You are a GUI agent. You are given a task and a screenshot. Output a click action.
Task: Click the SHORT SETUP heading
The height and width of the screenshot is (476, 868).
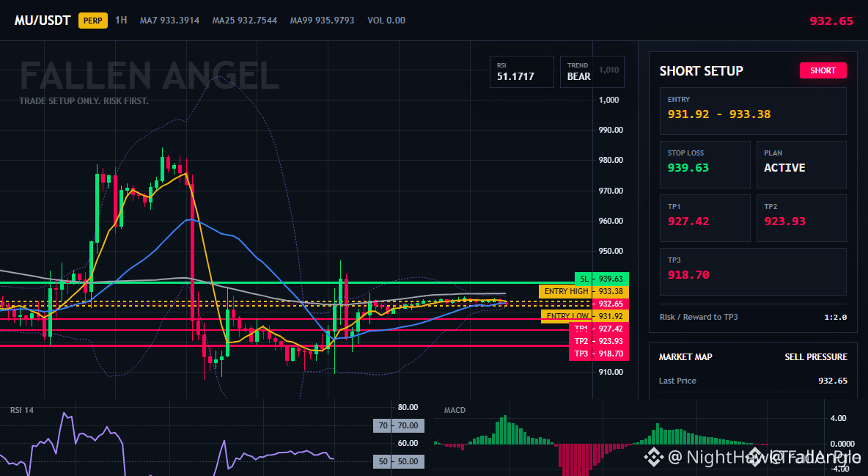click(x=702, y=71)
